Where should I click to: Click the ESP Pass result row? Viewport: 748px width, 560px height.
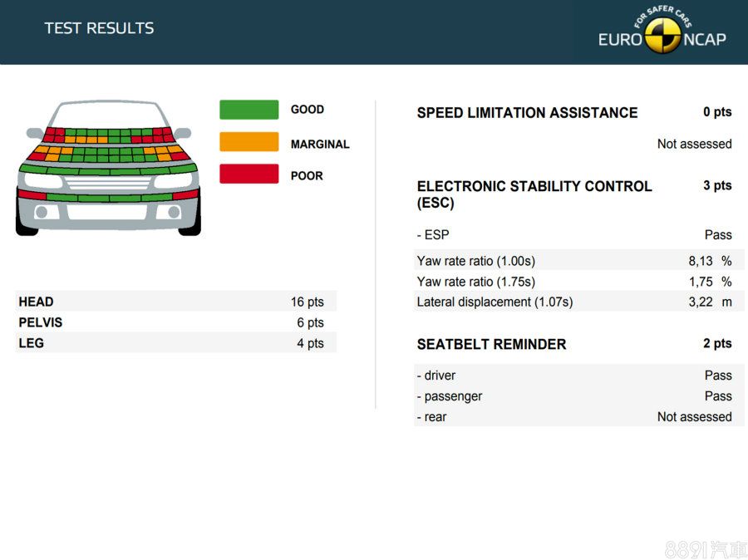coord(573,235)
